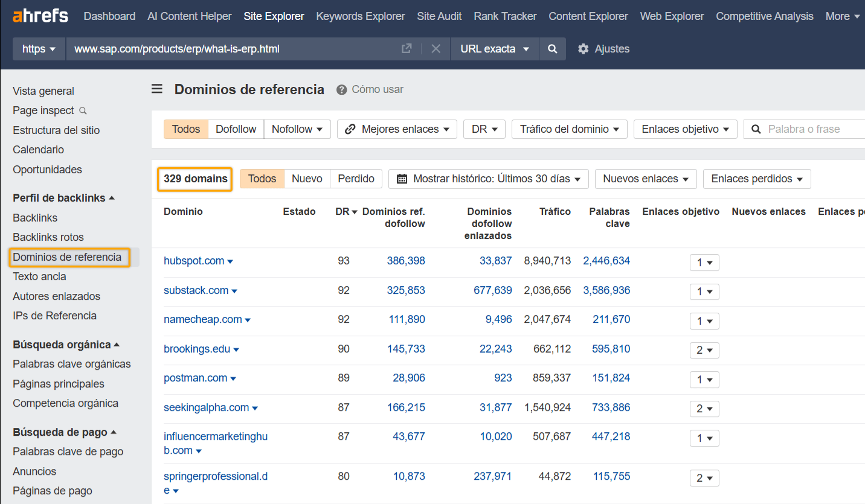
Task: Open Content Explorer
Action: pos(588,16)
